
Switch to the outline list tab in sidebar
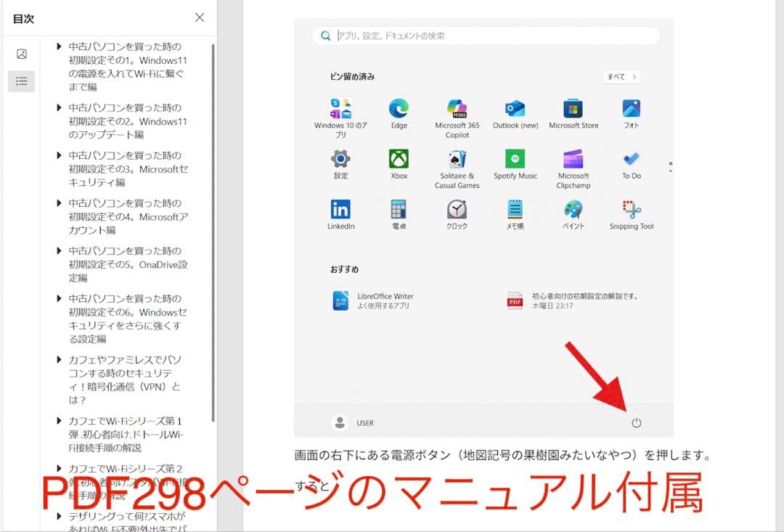click(21, 81)
